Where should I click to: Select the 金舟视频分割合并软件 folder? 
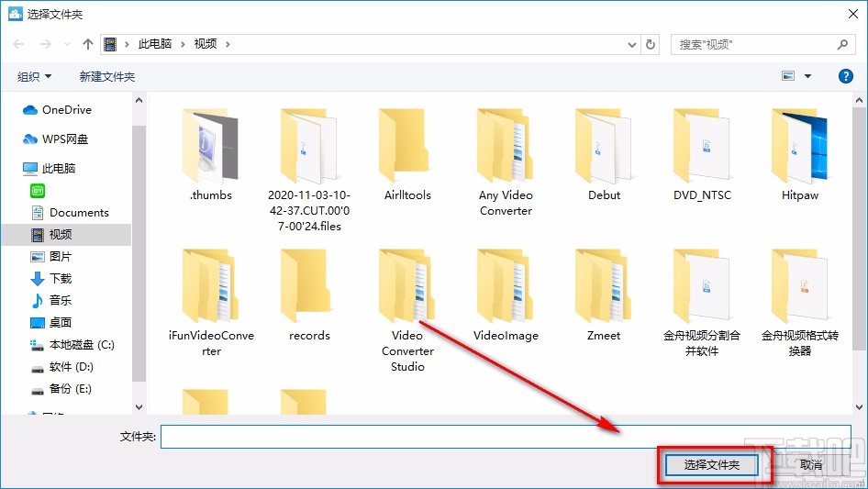click(702, 303)
